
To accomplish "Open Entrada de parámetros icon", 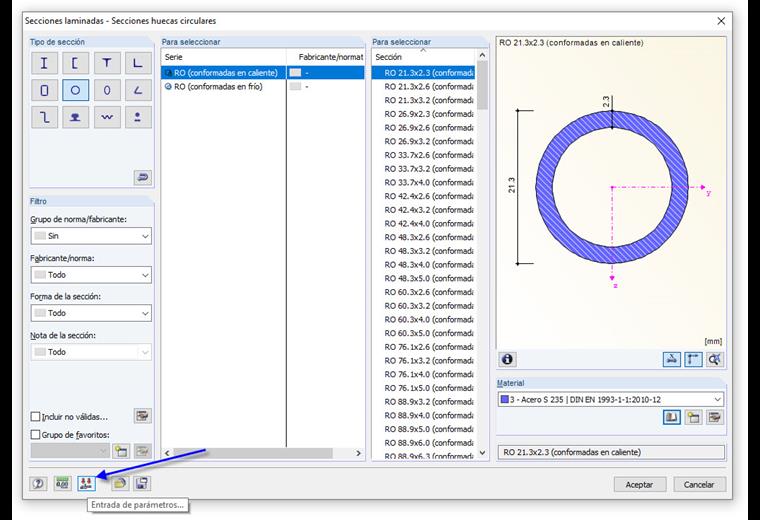I will click(86, 483).
